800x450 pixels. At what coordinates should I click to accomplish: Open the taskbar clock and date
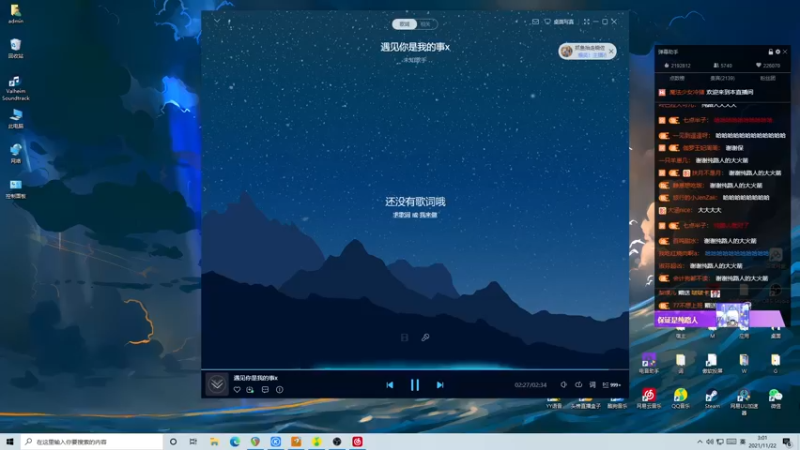click(x=762, y=442)
